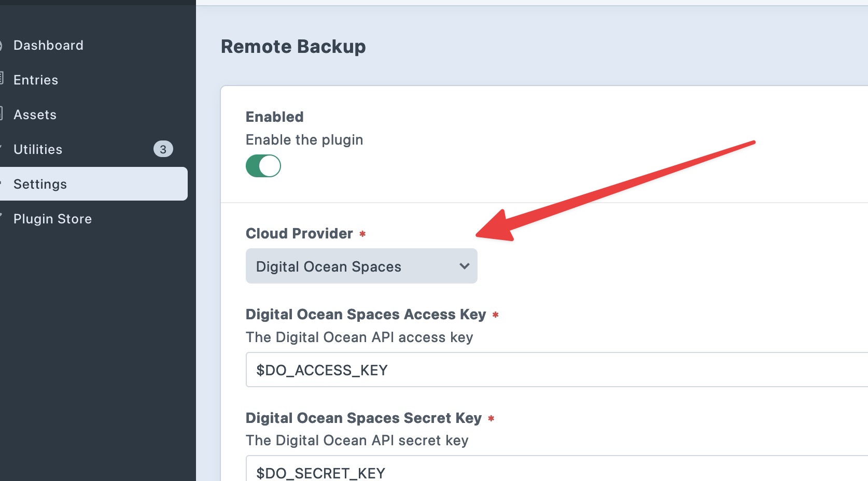Open the Dashboard sidebar item
The height and width of the screenshot is (481, 868).
pos(48,46)
